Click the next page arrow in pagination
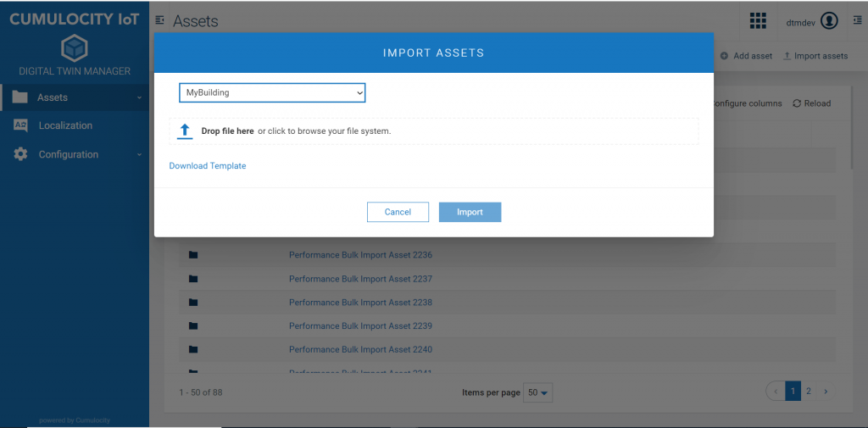The width and height of the screenshot is (868, 428). [x=826, y=391]
